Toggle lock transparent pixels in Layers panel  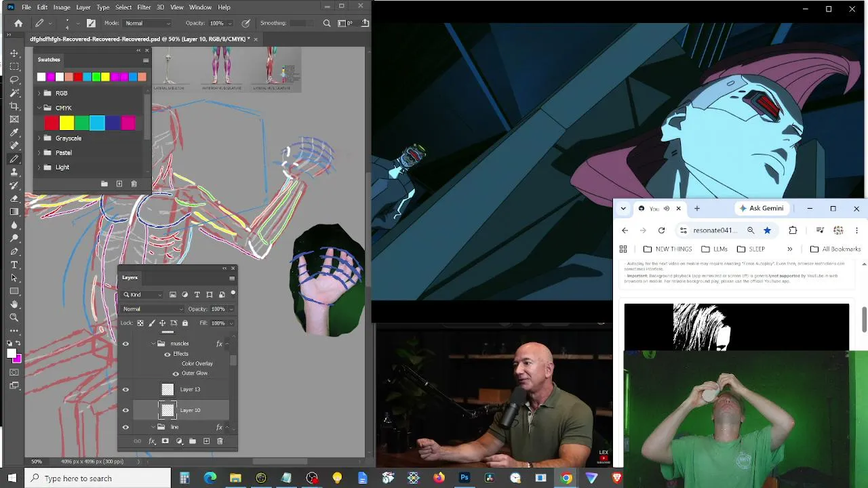click(140, 323)
